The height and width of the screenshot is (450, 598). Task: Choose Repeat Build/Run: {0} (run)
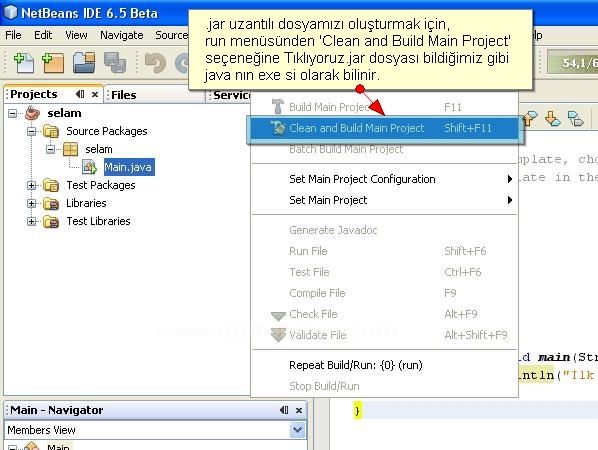384,365
